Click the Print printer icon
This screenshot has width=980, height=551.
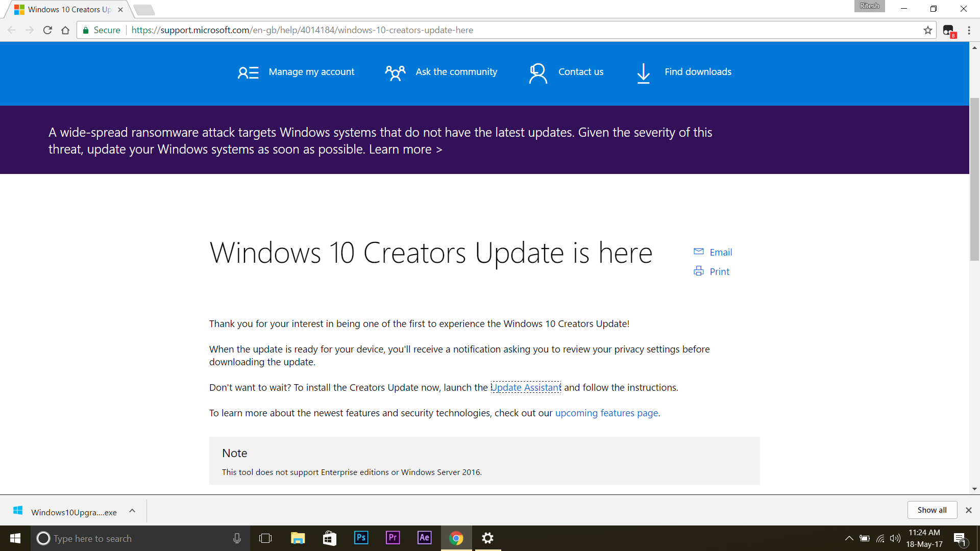(x=699, y=271)
